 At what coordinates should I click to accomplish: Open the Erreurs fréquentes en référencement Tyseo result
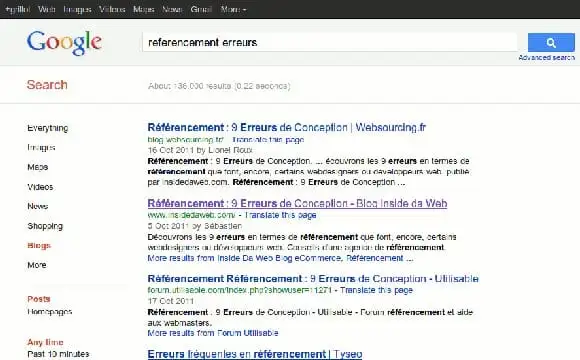point(255,354)
